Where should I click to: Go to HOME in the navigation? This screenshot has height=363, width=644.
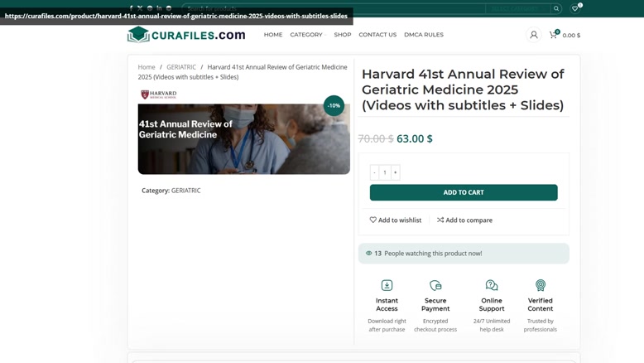[x=273, y=35]
